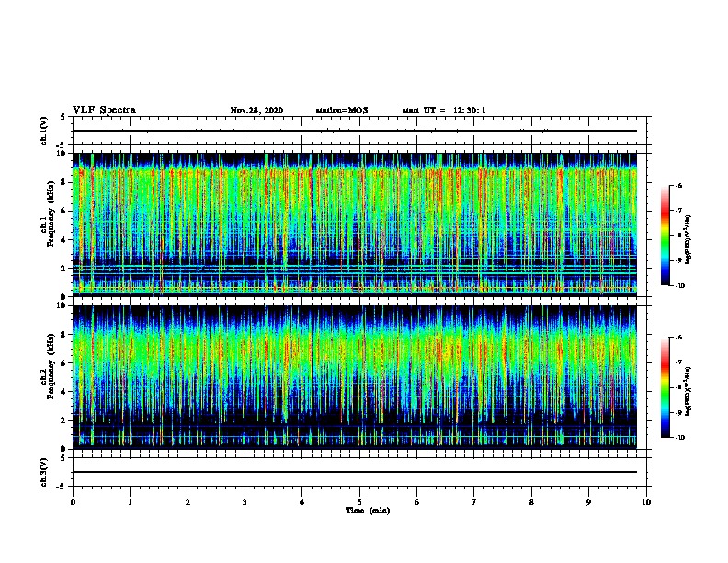Click the "Time (min)" x-axis label
This screenshot has width=728, height=563.
(x=368, y=511)
